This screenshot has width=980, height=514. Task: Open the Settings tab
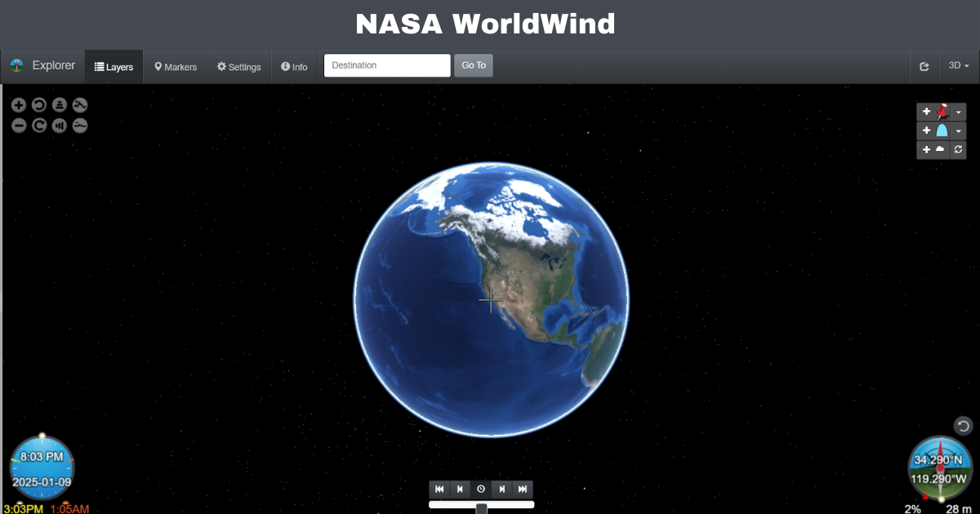pyautogui.click(x=238, y=66)
